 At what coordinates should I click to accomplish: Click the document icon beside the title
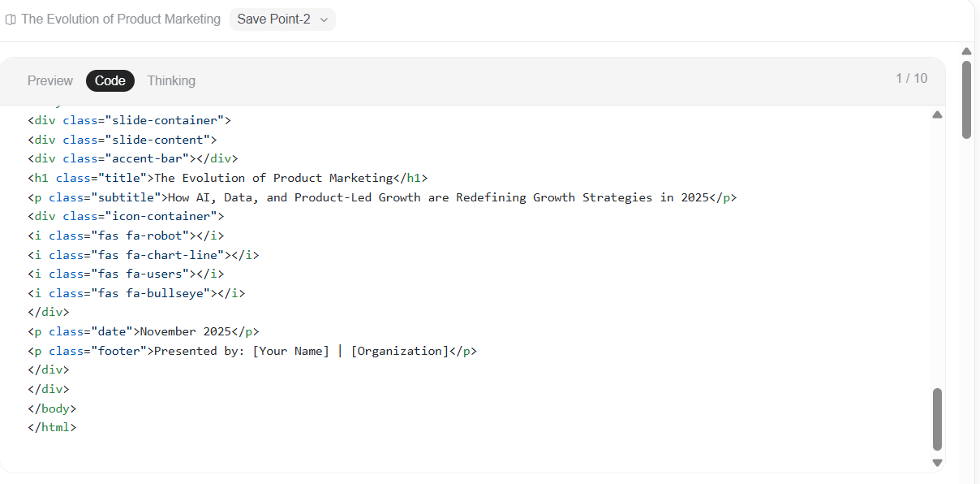[x=10, y=19]
